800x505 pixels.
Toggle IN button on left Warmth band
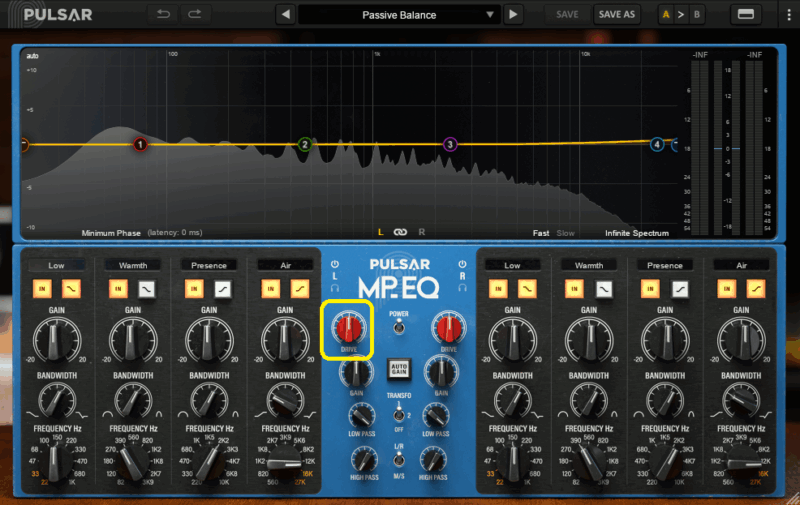pos(119,288)
